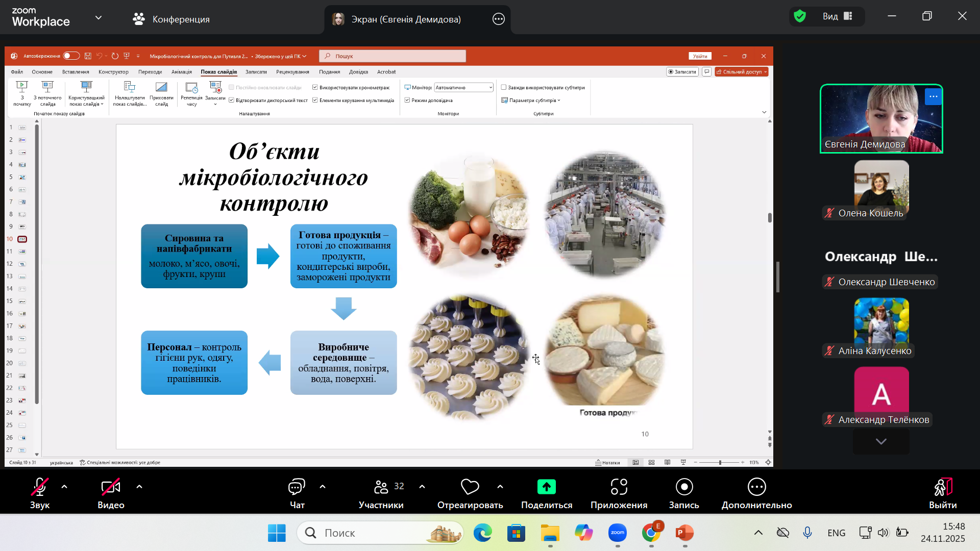Click the Выйти leave button
This screenshot has height=551, width=980.
(x=943, y=493)
